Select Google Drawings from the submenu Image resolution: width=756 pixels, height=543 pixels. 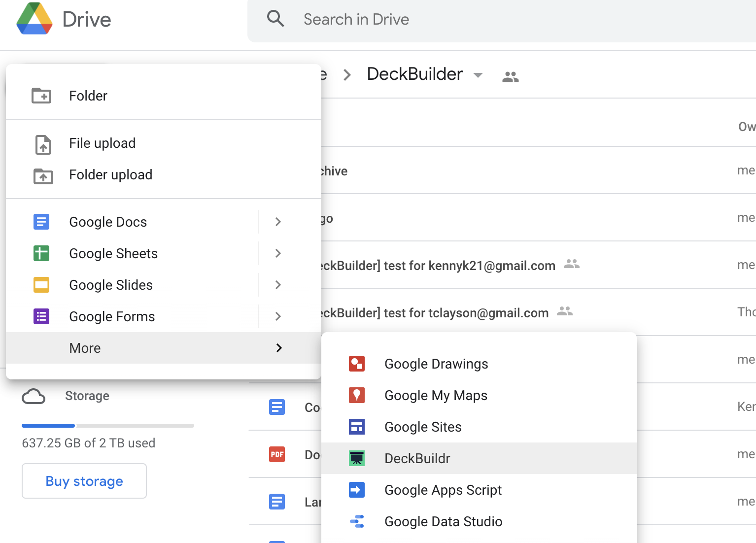pyautogui.click(x=479, y=364)
